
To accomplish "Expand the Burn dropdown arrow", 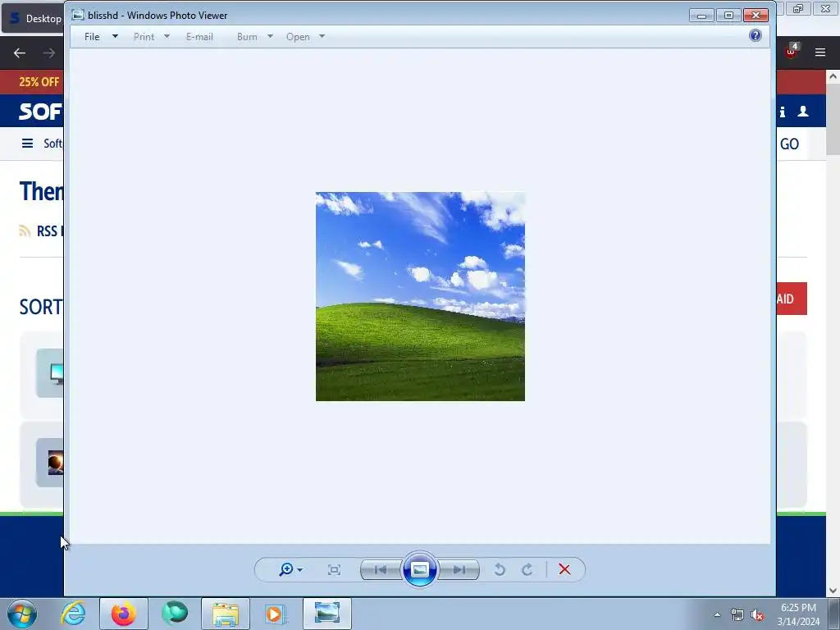I will (270, 36).
